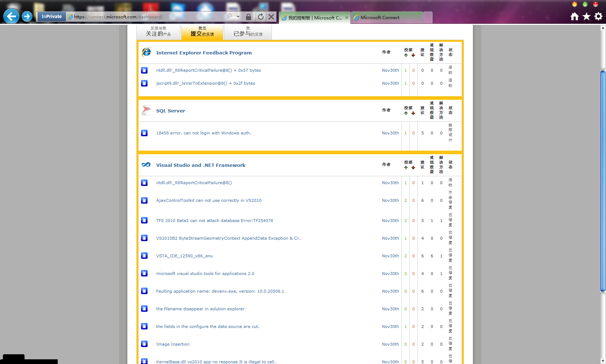Close the dashboard browser tab
The image size is (606, 364).
pos(347,18)
